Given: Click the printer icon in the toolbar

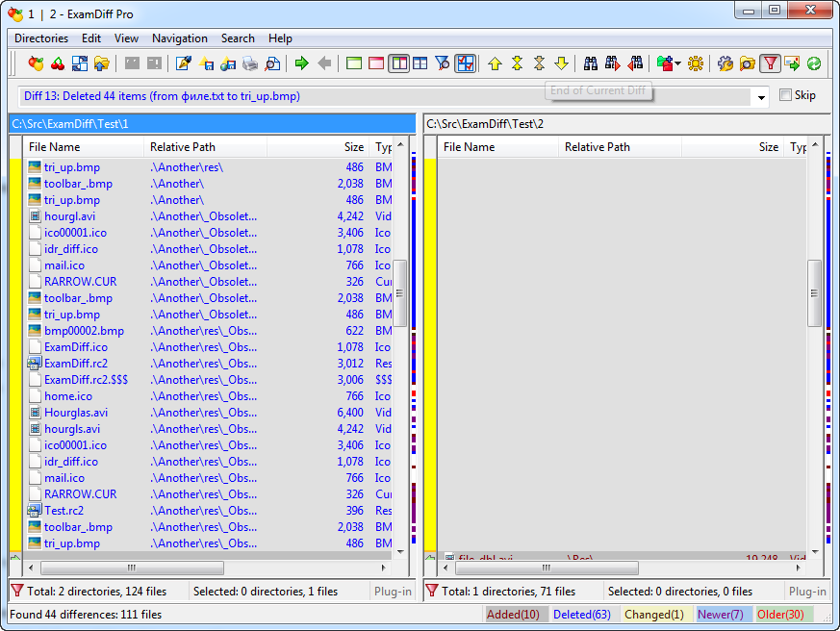Looking at the screenshot, I should [x=250, y=63].
